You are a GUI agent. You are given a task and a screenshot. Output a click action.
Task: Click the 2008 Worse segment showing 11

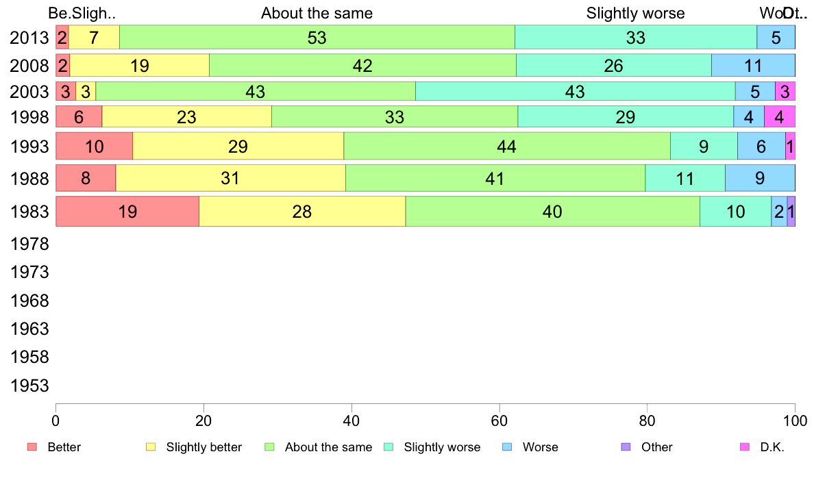753,66
